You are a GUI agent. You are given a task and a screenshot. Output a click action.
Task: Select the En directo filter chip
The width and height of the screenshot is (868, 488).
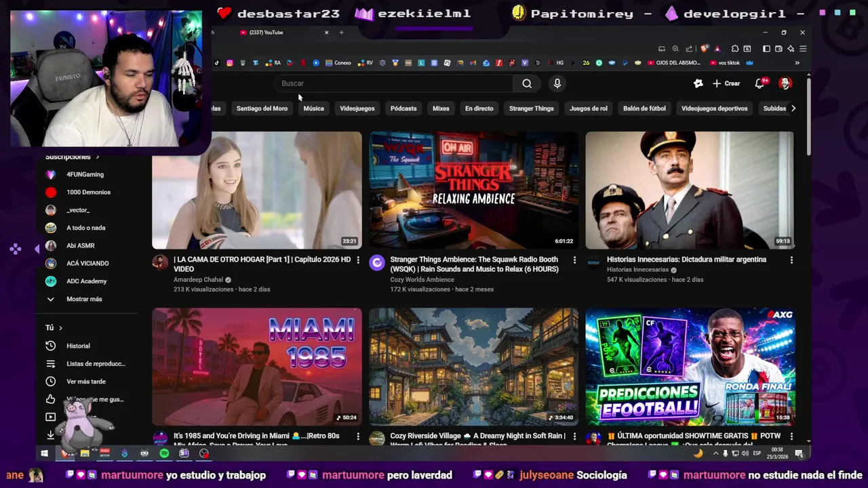[x=479, y=108]
